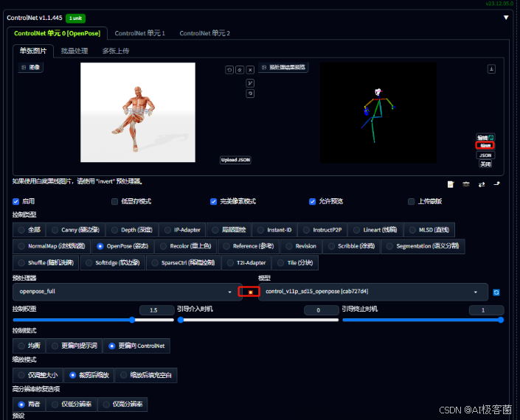
Task: Toggle the 完美像素模式 pixel perfect checkbox
Action: tap(214, 201)
